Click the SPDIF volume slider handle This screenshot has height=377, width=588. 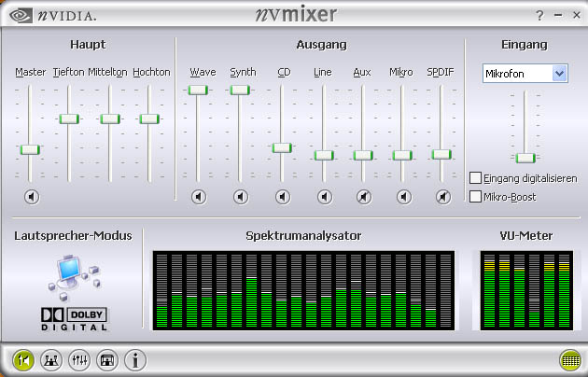(441, 154)
